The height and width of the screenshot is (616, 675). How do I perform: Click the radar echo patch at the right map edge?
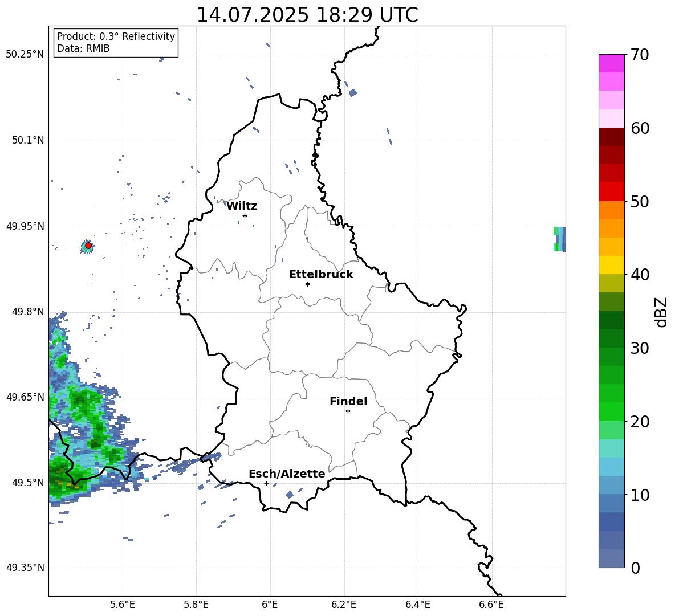click(x=560, y=239)
